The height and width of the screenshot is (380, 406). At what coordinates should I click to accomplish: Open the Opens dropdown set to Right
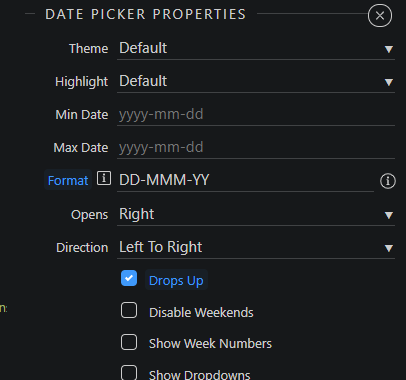(x=256, y=214)
